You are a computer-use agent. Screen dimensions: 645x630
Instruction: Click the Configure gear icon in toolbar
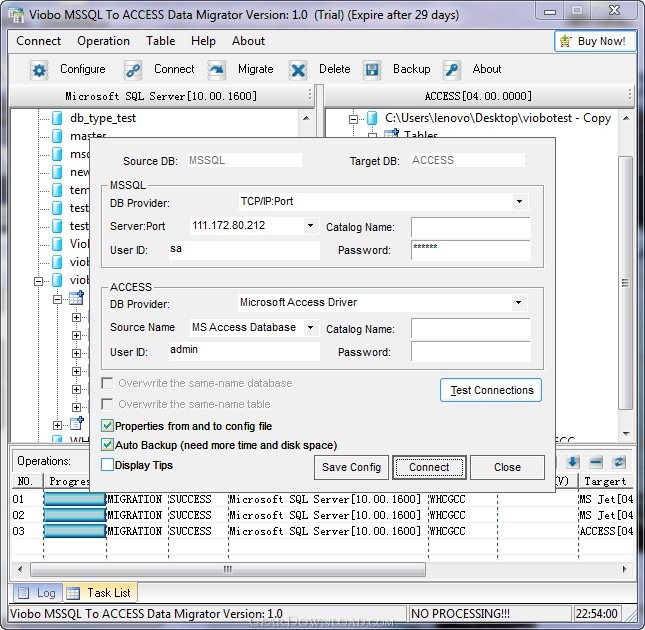(39, 70)
